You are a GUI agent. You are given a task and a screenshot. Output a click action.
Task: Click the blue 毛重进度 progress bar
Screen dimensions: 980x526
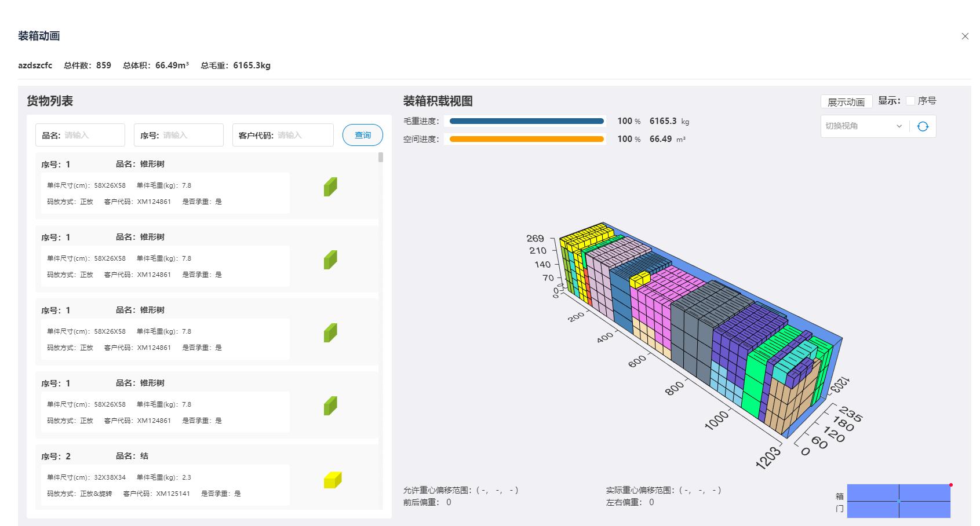point(526,121)
